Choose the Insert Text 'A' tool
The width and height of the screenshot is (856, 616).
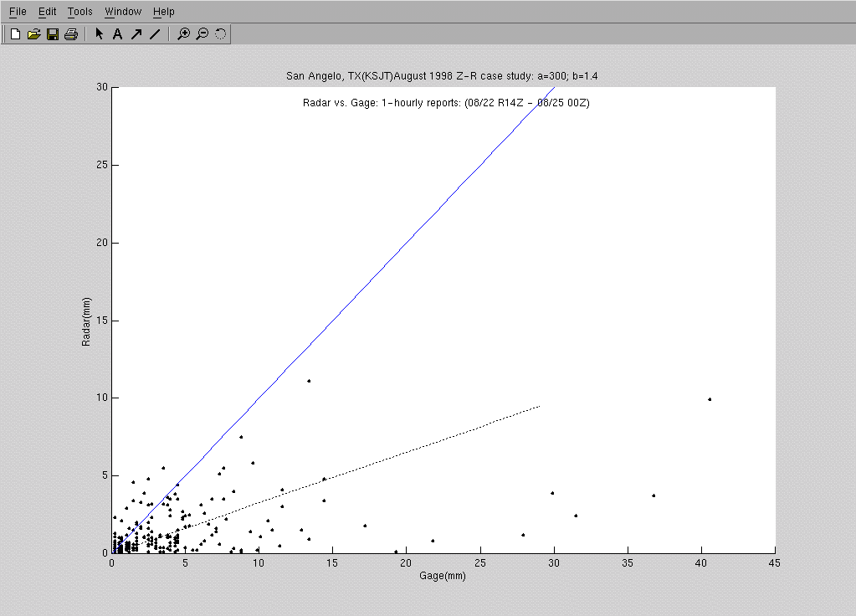(x=117, y=33)
